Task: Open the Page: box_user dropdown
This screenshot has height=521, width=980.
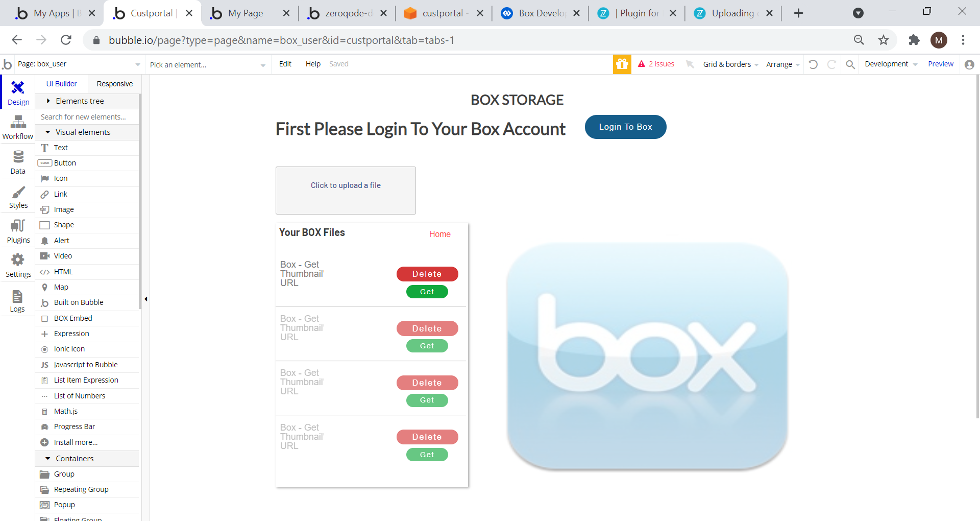Action: coord(79,64)
